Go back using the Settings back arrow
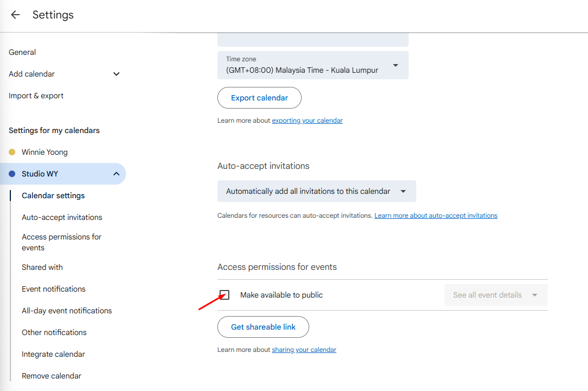Screen dimensions: 588x391 (x=15, y=15)
